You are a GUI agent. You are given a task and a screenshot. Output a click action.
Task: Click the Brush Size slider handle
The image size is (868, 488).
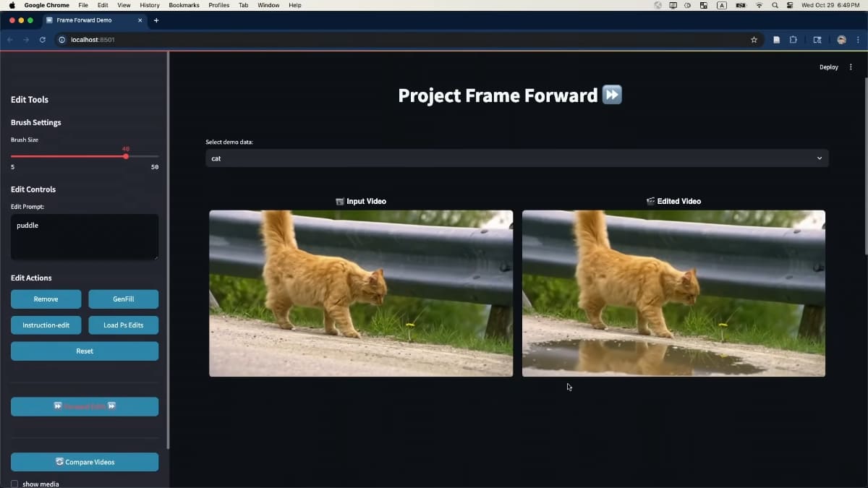pos(125,155)
